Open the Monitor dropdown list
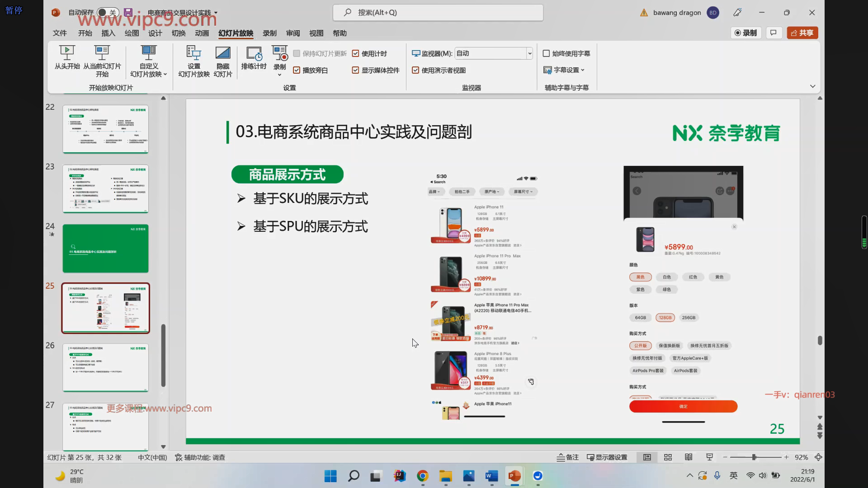This screenshot has height=488, width=868. click(529, 53)
